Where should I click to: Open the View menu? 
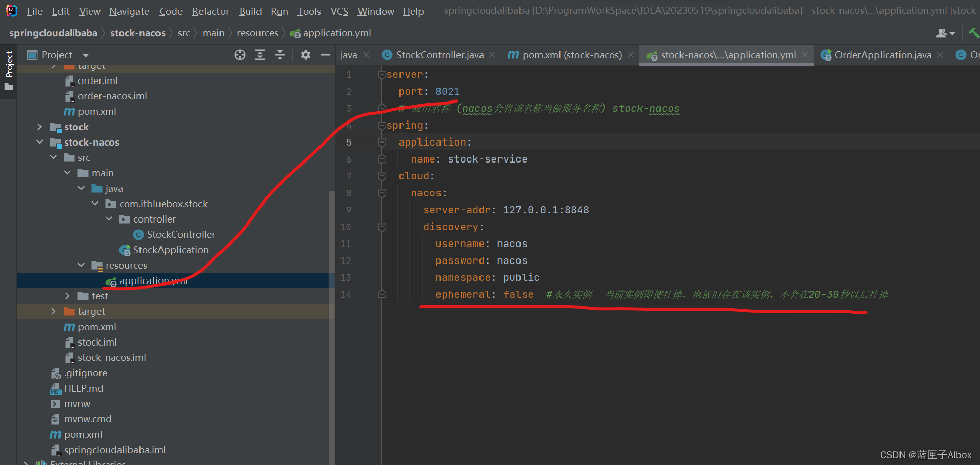pyautogui.click(x=90, y=11)
